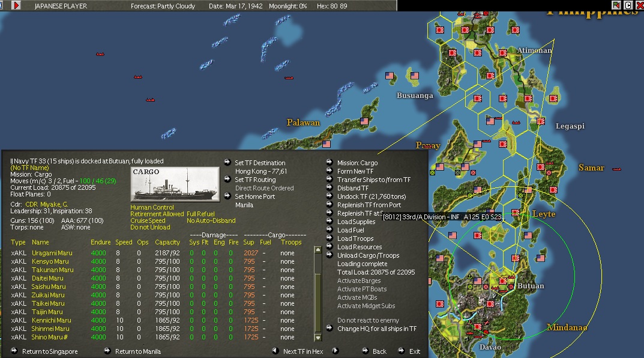Click the Activate Barges option
This screenshot has width=644, height=358.
coord(359,281)
